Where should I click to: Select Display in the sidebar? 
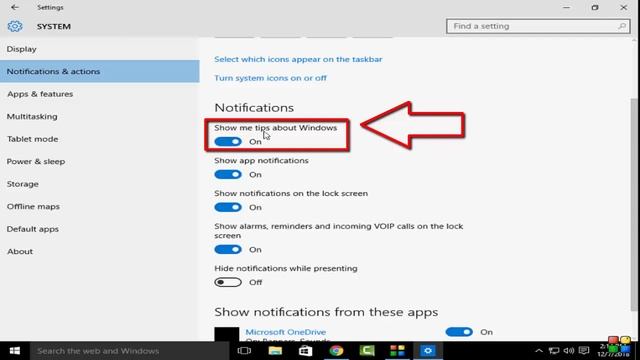pyautogui.click(x=100, y=49)
